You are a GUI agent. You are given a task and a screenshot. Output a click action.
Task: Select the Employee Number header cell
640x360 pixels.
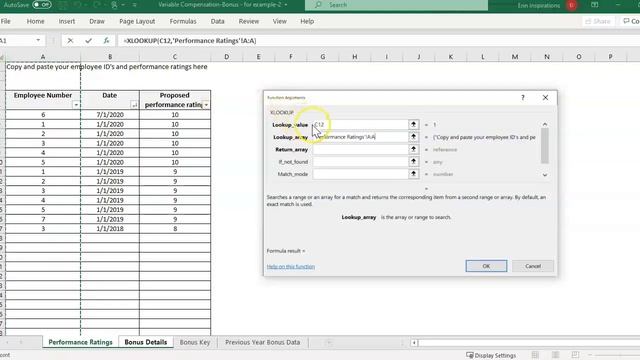click(x=43, y=100)
